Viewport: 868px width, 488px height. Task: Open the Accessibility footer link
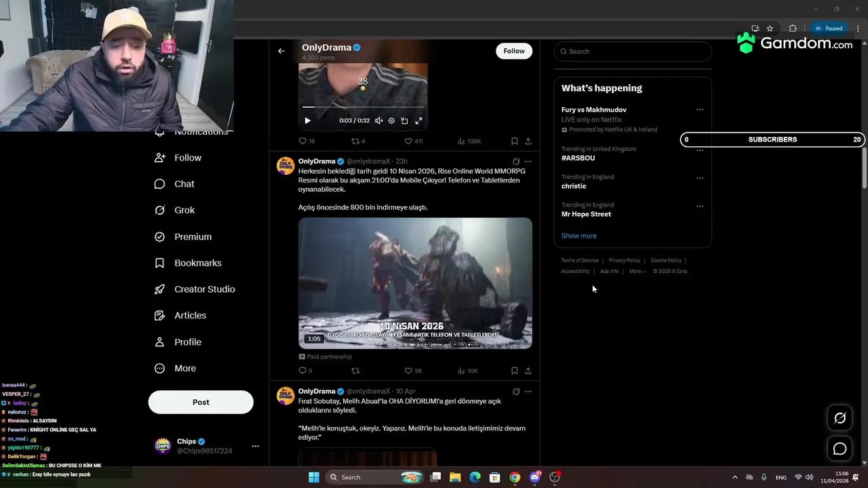575,271
